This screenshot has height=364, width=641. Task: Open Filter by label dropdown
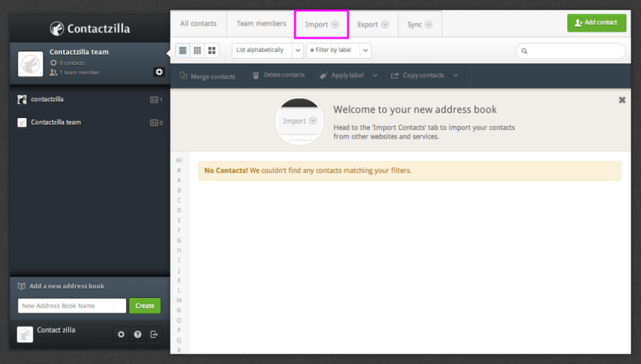(338, 50)
